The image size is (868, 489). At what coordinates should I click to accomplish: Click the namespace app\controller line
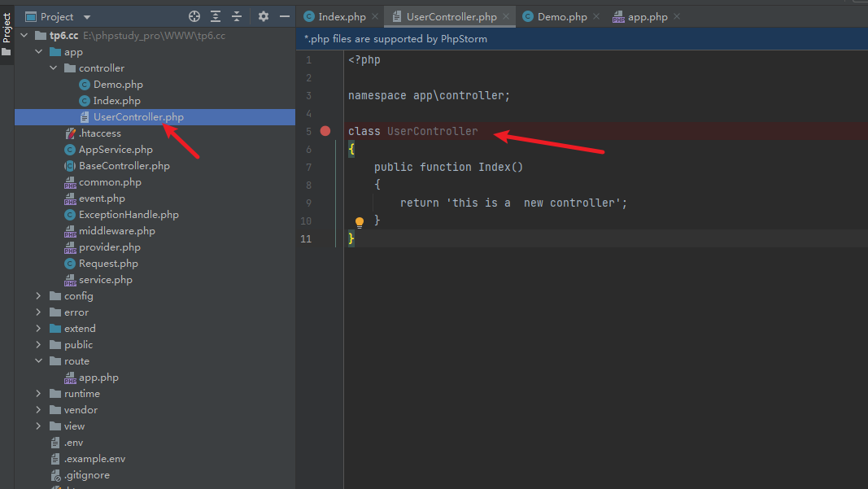point(429,95)
